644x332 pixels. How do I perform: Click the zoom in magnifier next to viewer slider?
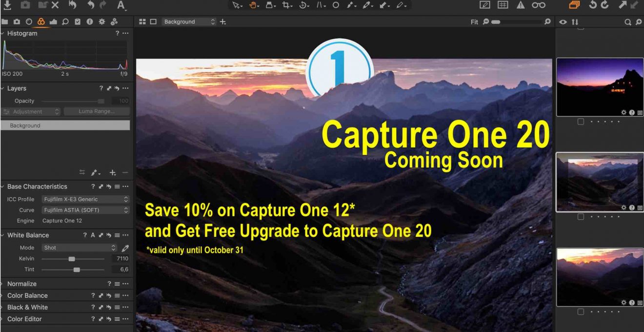click(547, 22)
